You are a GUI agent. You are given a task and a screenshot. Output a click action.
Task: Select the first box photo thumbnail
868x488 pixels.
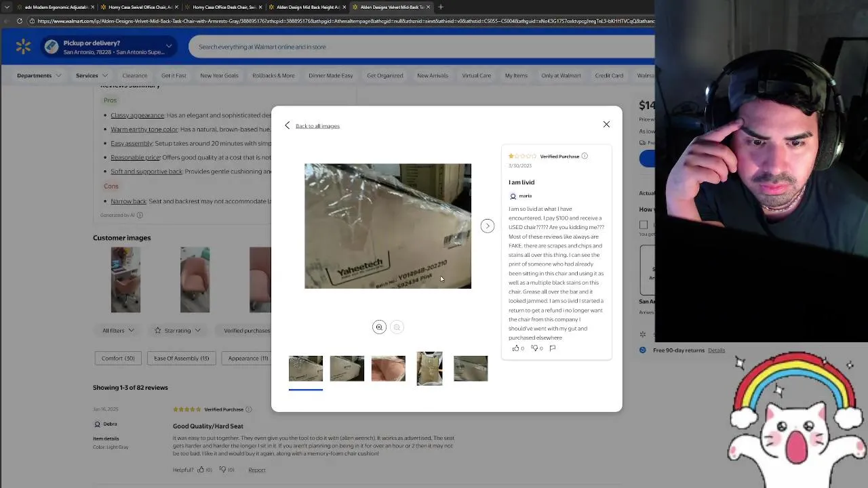[x=306, y=368]
